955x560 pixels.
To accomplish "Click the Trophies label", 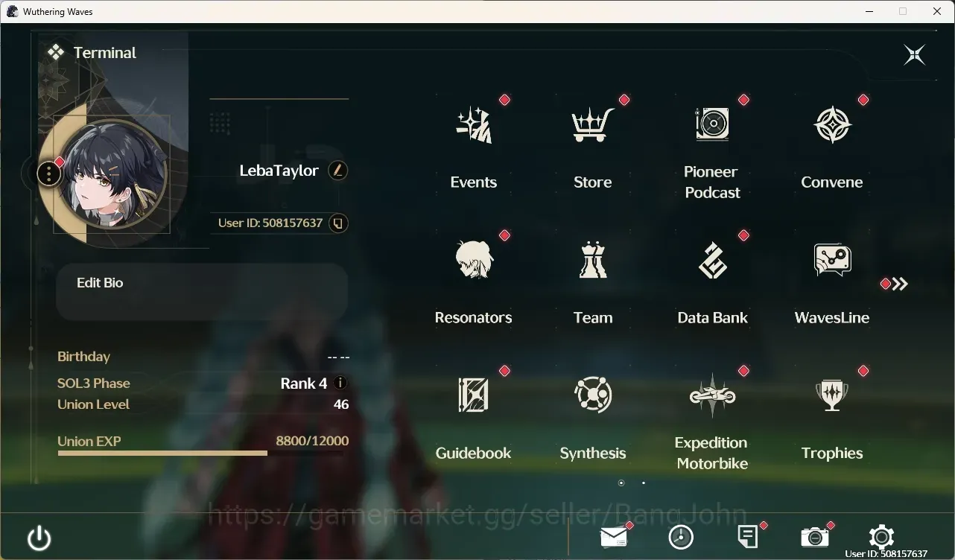I will 832,453.
